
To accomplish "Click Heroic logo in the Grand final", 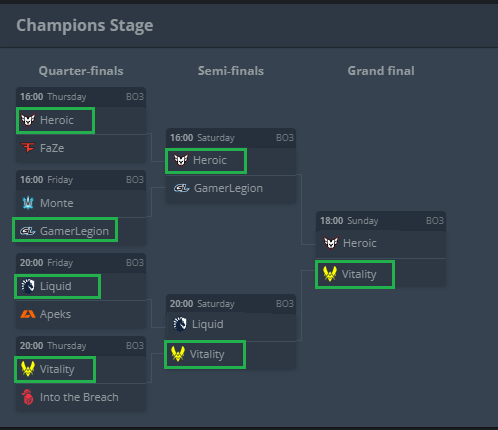I will (x=331, y=243).
